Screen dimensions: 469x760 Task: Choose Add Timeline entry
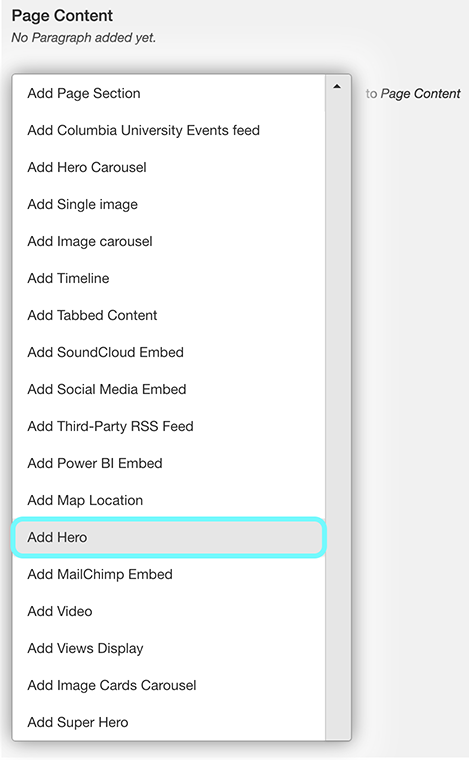(169, 278)
